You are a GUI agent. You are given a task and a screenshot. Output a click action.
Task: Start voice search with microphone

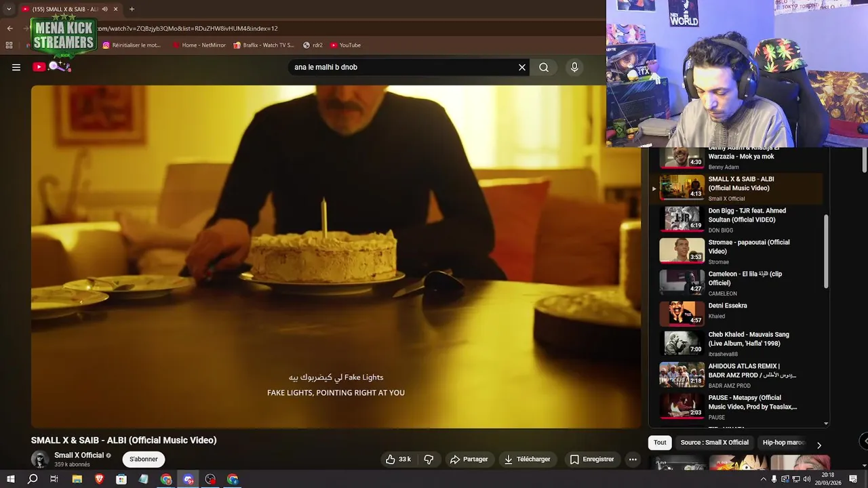(574, 67)
